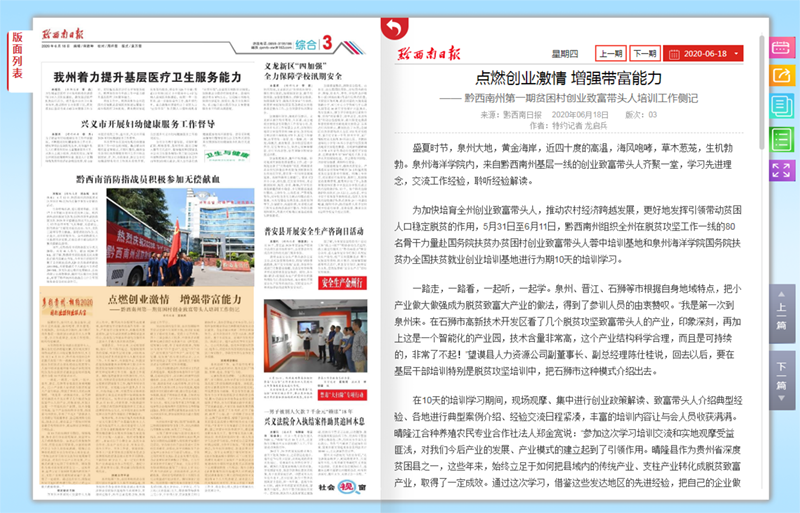This screenshot has height=513, width=800.
Task: Go to next issue with 下一期
Action: [x=644, y=53]
